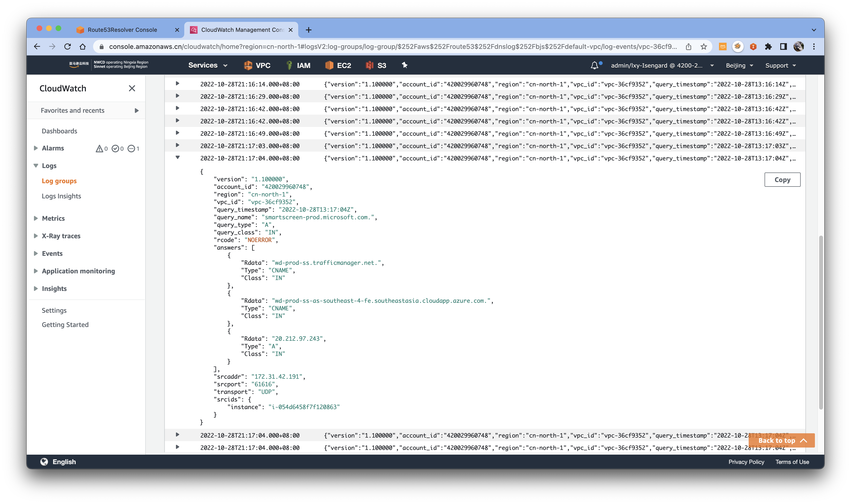Copy the expanded log event JSON
Screen dimensions: 851x504
coord(782,180)
